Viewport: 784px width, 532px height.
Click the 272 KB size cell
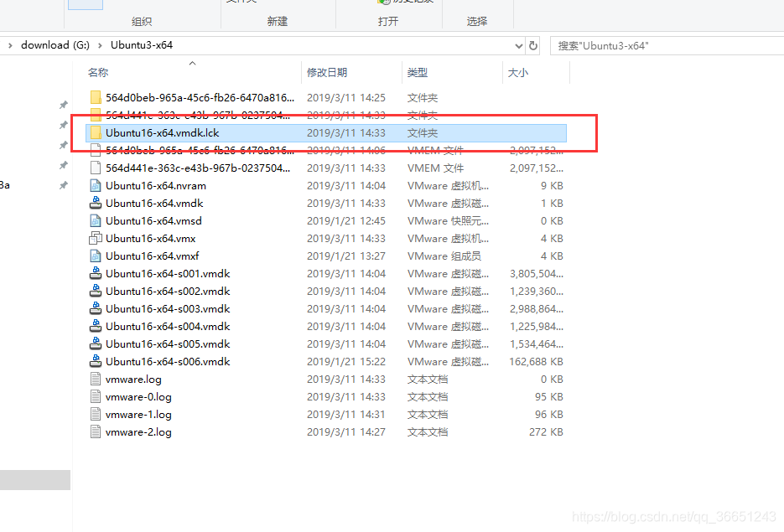click(x=546, y=431)
